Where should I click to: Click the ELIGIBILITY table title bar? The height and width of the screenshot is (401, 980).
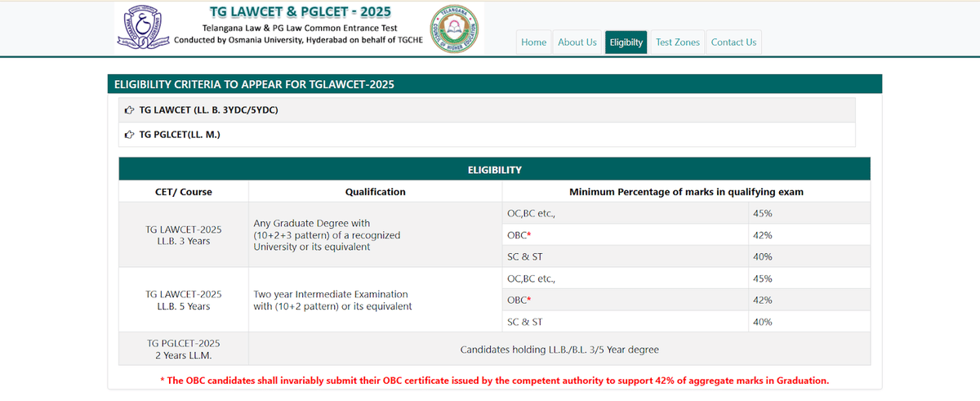[495, 170]
